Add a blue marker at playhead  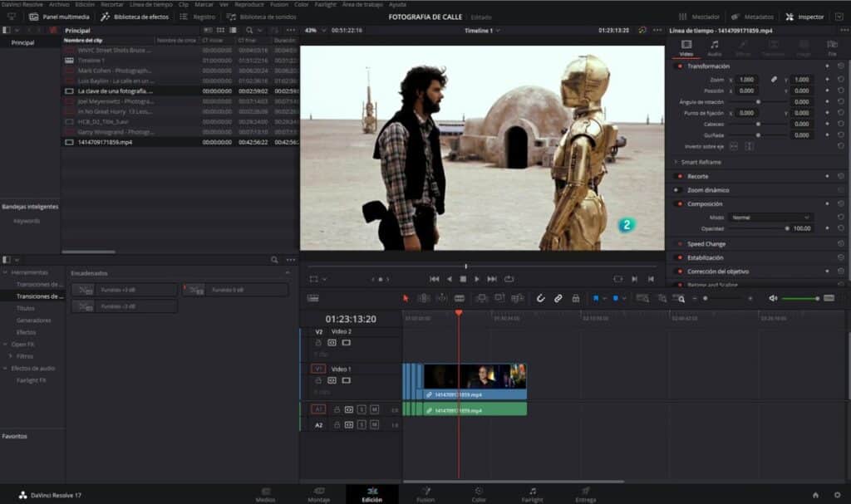point(616,298)
